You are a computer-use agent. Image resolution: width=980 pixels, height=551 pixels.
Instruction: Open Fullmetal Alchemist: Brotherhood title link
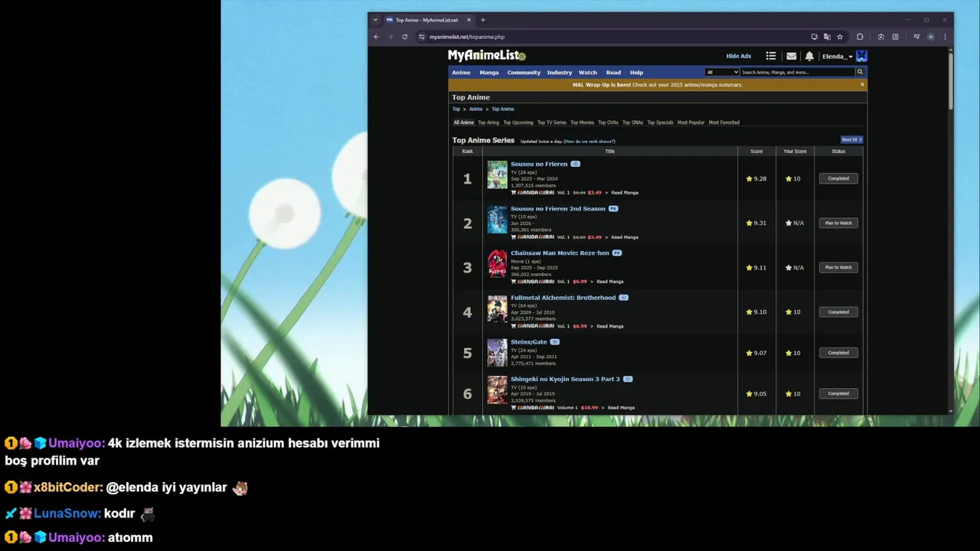click(563, 298)
